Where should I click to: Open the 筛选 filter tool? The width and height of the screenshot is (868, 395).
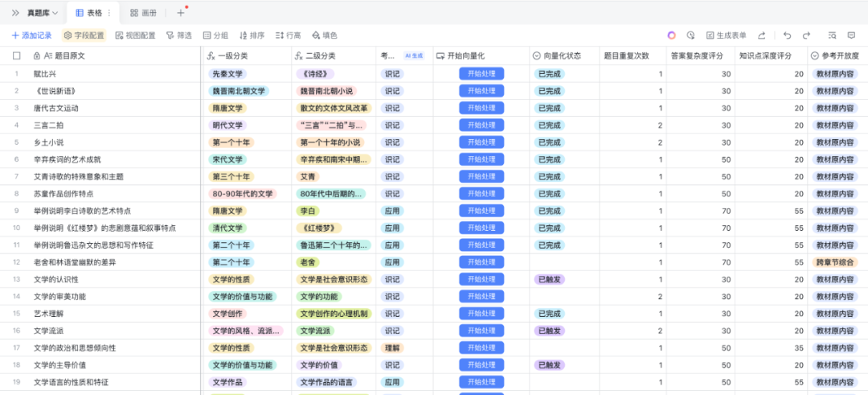click(178, 35)
